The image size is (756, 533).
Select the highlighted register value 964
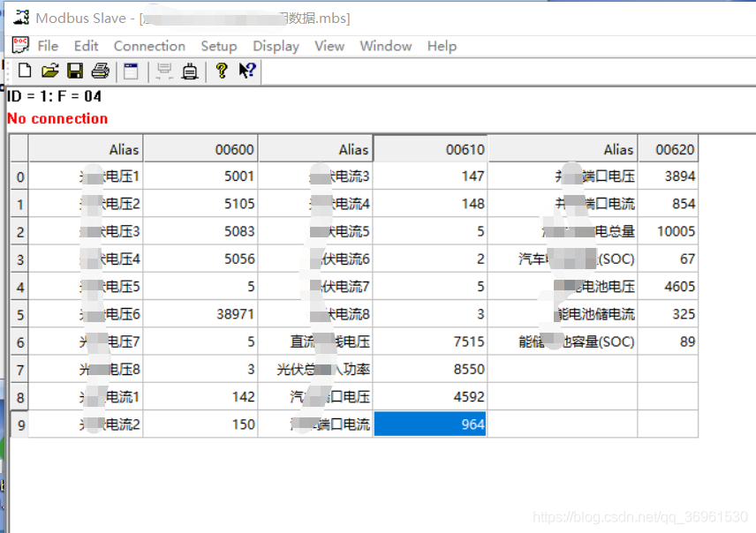point(430,424)
